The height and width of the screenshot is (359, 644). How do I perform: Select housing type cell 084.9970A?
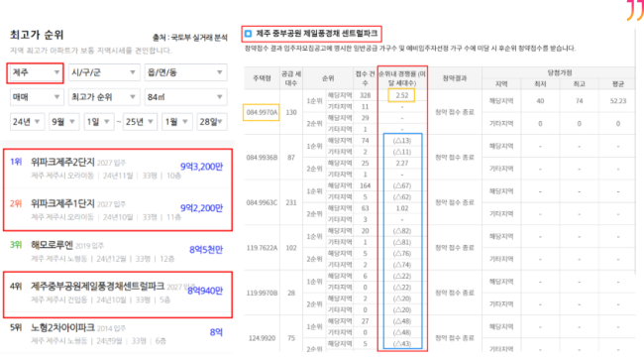point(262,112)
